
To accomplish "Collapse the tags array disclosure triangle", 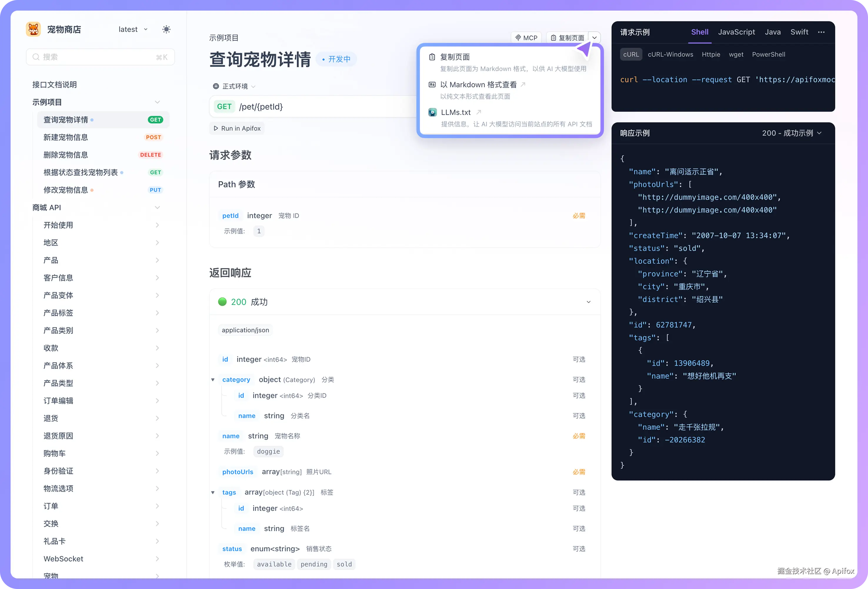I will pos(213,493).
